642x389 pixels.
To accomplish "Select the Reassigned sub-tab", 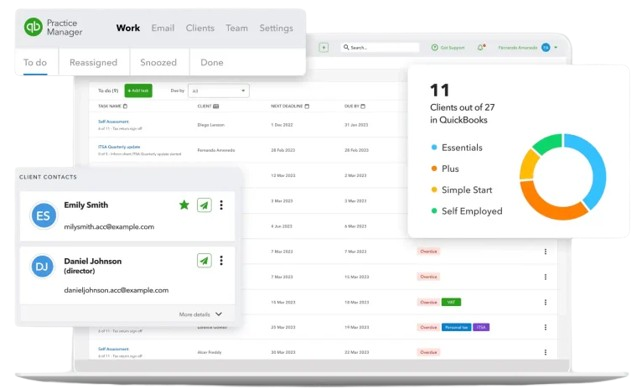I will [x=93, y=62].
